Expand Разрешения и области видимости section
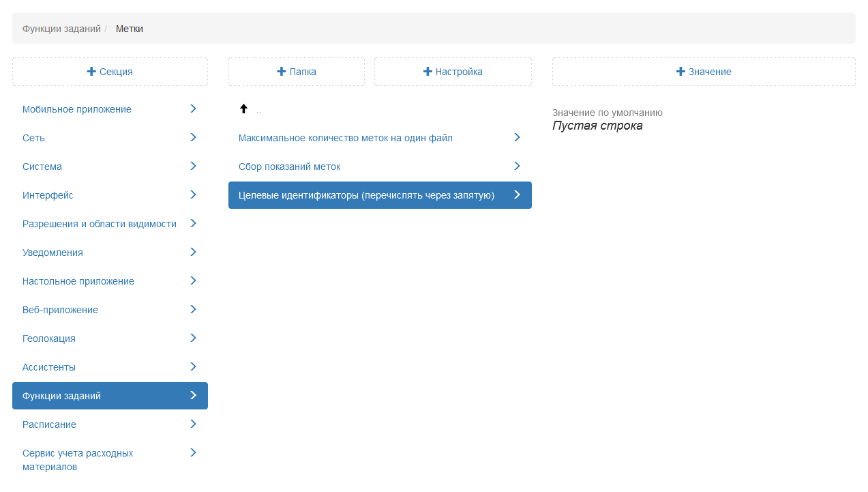Image resolution: width=868 pixels, height=492 pixels. point(100,224)
